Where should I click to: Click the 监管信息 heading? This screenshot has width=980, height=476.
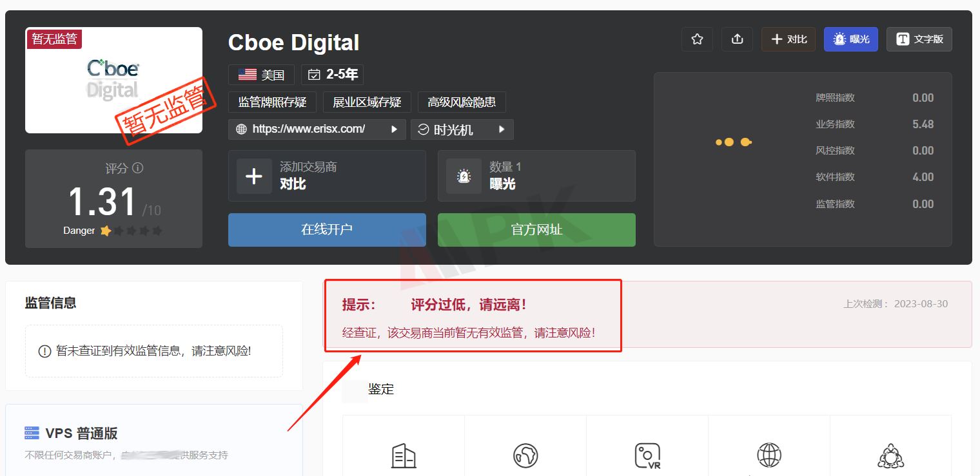point(50,303)
